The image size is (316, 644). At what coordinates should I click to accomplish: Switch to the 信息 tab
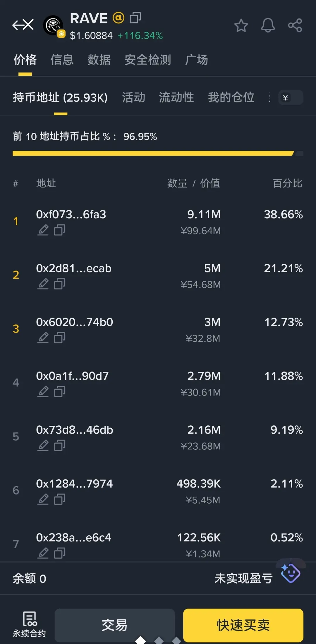coord(62,60)
